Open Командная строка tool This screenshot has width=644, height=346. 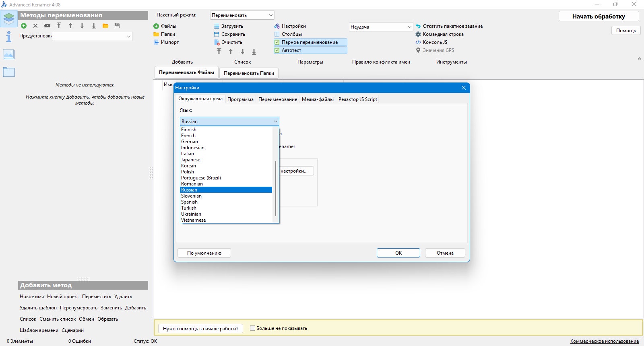[440, 34]
